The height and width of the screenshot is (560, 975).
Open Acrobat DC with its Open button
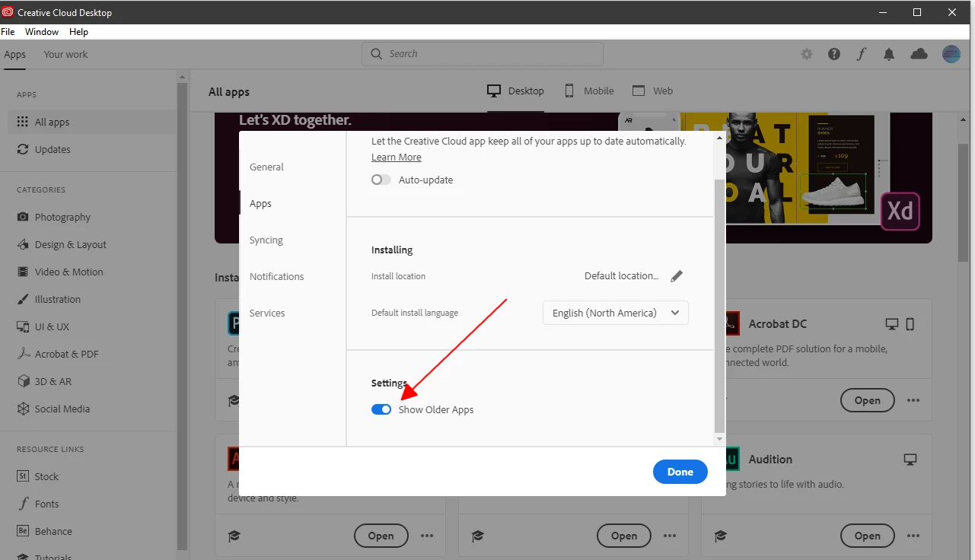867,400
